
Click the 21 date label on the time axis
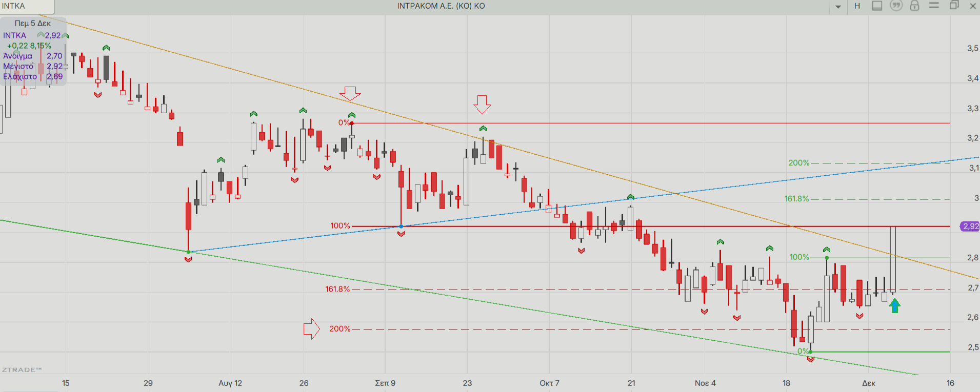coord(631,383)
